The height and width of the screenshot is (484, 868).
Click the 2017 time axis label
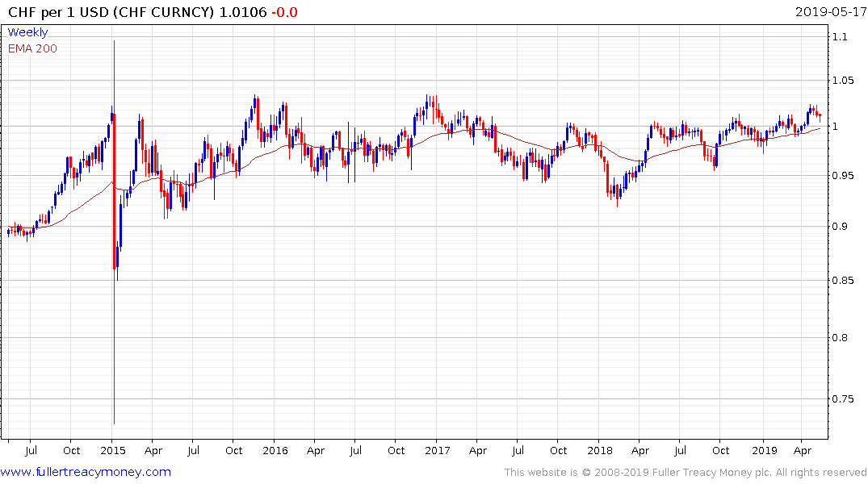(x=438, y=451)
